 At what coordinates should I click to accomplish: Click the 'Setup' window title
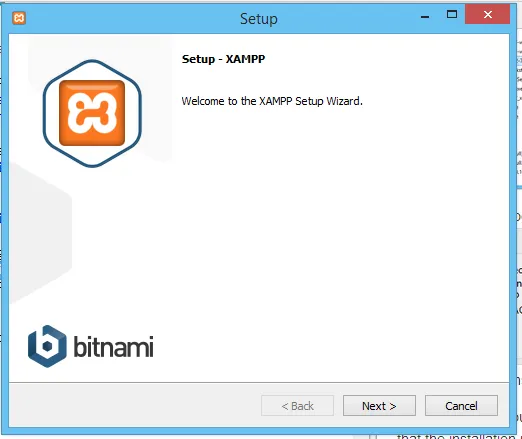tap(259, 19)
